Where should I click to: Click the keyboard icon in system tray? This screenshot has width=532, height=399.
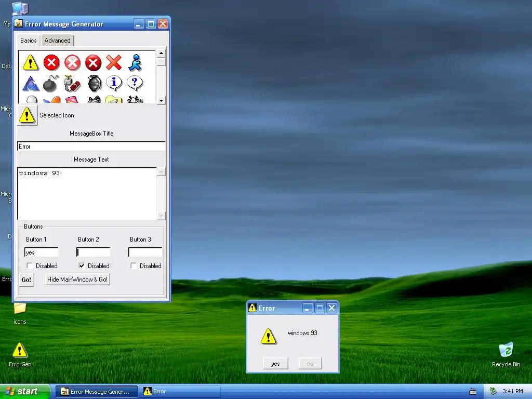click(473, 392)
